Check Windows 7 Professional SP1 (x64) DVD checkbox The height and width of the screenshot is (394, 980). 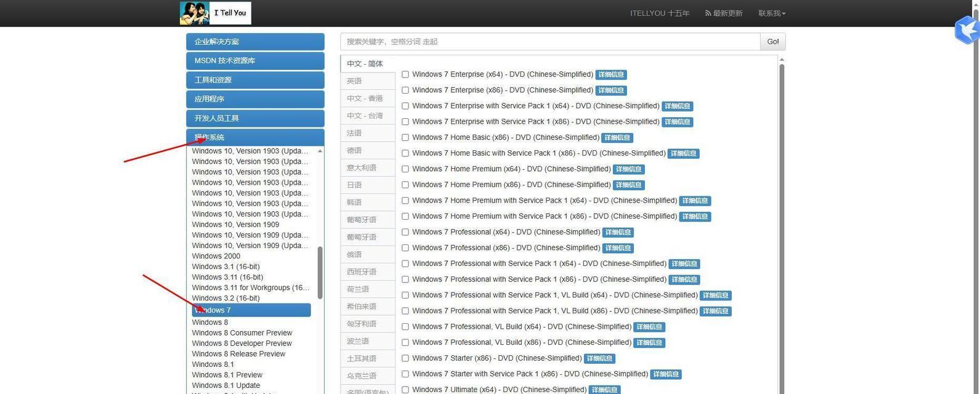pos(405,263)
